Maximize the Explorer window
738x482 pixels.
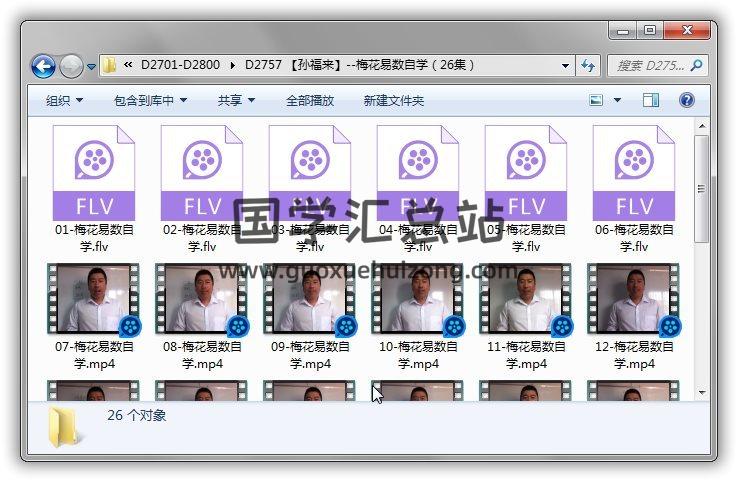pyautogui.click(x=650, y=31)
